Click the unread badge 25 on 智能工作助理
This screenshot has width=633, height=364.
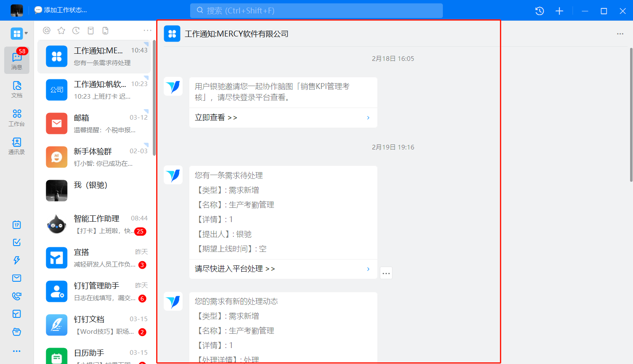[x=140, y=231]
